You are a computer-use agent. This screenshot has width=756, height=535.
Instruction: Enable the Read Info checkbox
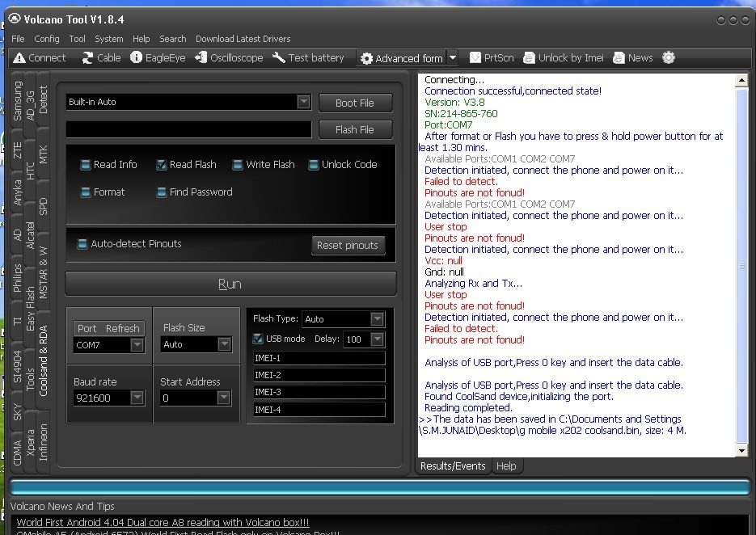tap(86, 165)
